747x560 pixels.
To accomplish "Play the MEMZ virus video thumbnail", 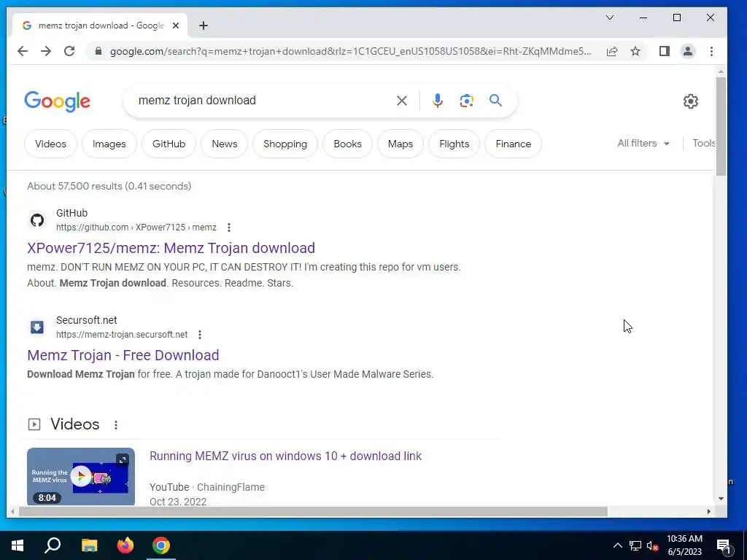I will 81,476.
